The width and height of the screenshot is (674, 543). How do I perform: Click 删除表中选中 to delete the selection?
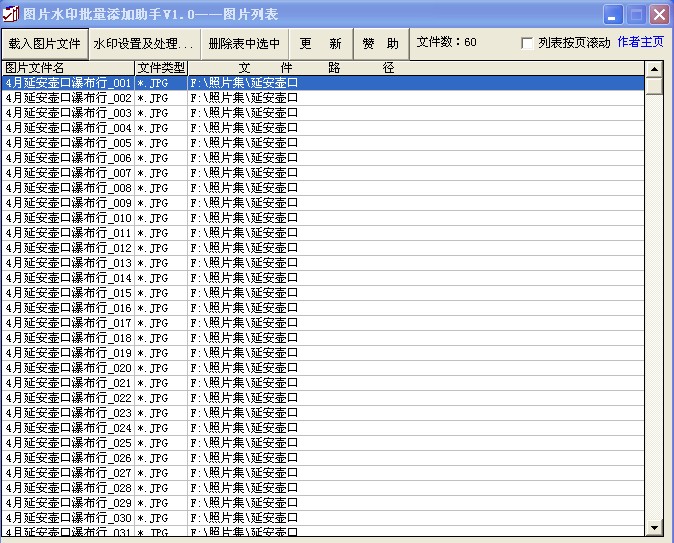[x=244, y=44]
